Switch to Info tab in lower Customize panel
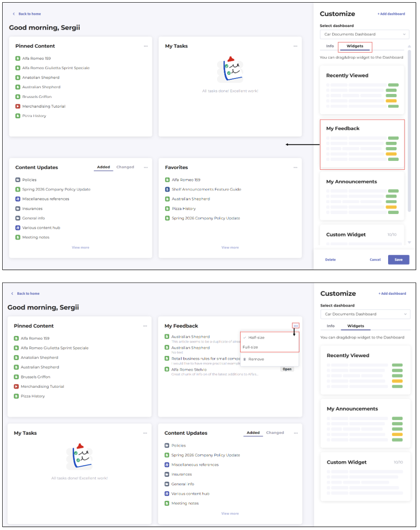This screenshot has width=420, height=530. [x=331, y=326]
